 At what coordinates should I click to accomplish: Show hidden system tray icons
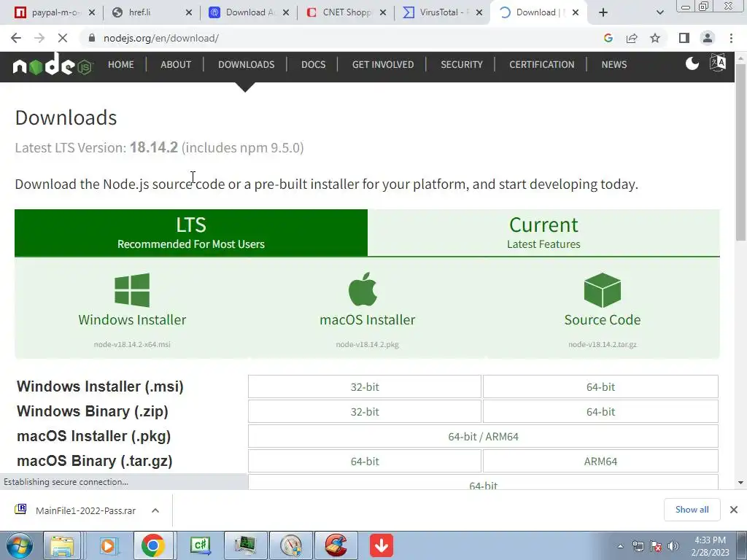pyautogui.click(x=620, y=546)
